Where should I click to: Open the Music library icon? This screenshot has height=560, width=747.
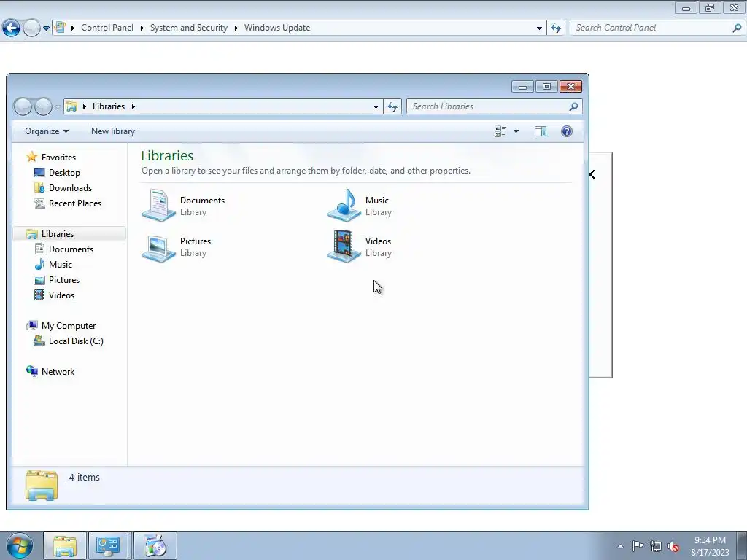tap(344, 205)
